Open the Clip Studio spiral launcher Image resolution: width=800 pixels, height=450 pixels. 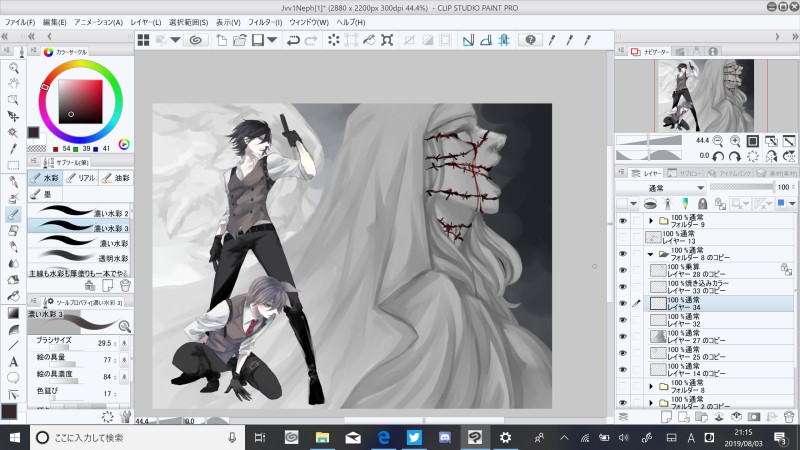coord(195,40)
